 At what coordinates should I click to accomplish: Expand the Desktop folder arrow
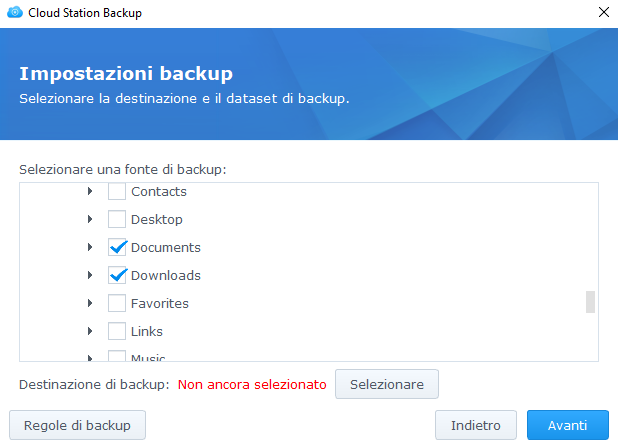[90, 219]
